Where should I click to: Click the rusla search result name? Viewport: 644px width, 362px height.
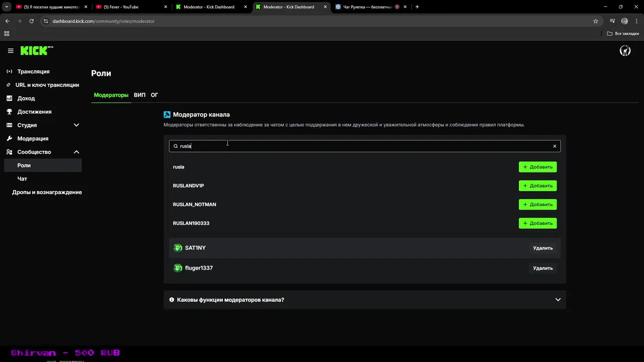(179, 167)
